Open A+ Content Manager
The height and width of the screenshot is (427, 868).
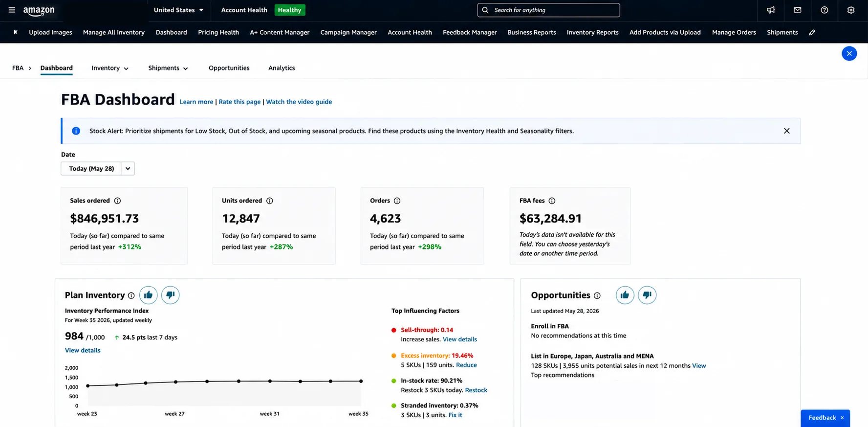[280, 32]
